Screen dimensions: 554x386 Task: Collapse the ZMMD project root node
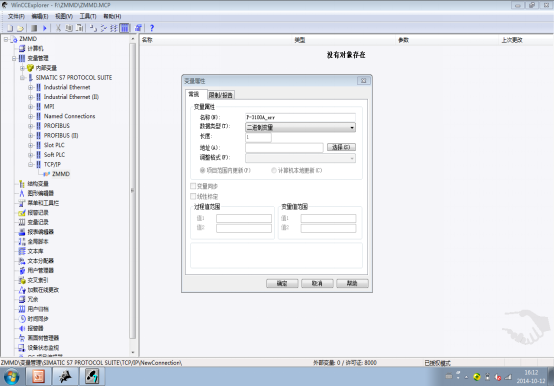click(x=6, y=39)
